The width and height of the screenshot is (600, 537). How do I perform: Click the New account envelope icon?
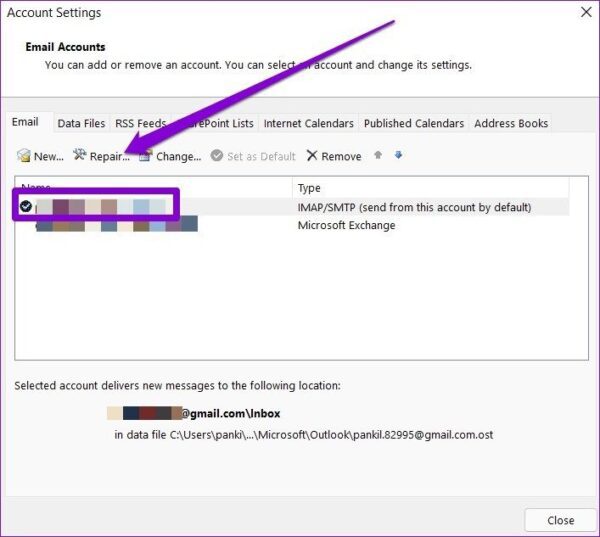click(24, 155)
